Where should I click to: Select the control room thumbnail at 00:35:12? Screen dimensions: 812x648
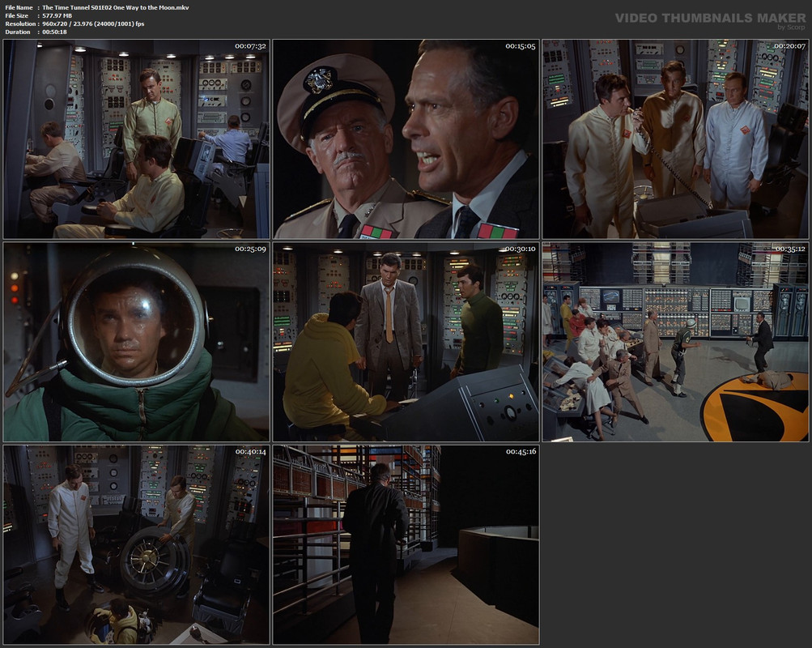tap(675, 342)
